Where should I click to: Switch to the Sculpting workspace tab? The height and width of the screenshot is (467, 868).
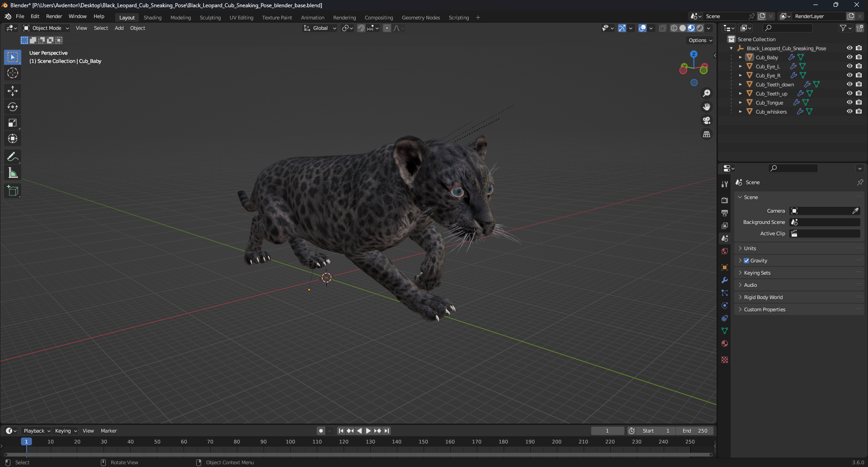pos(210,18)
